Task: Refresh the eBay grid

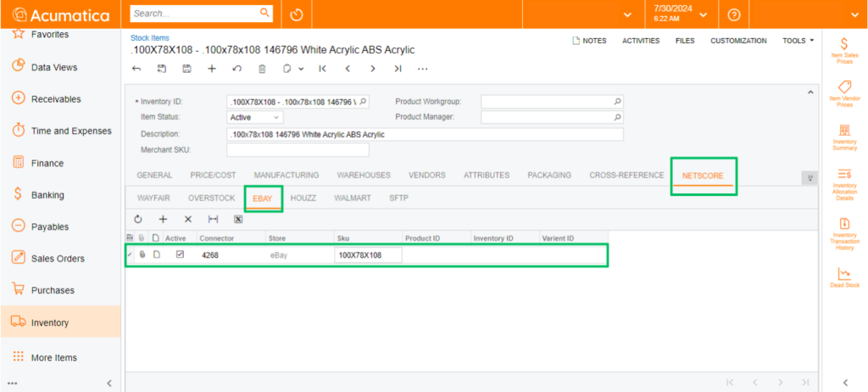Action: [138, 219]
